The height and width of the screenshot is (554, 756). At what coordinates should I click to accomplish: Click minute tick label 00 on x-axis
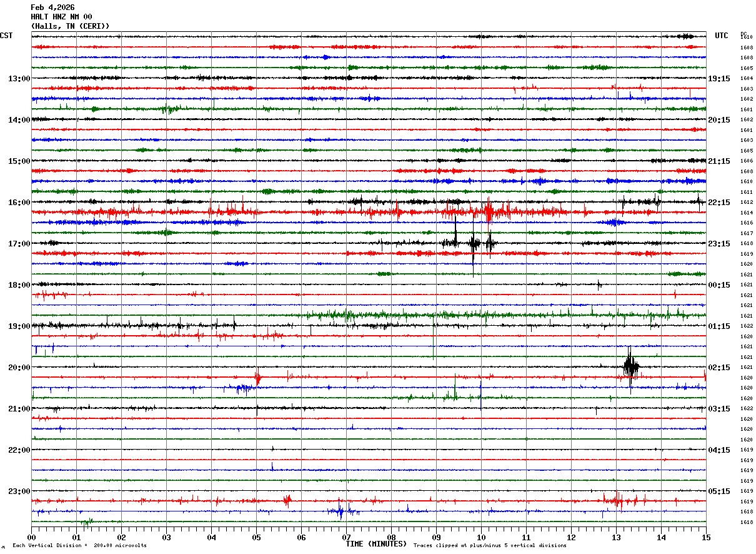(x=32, y=537)
